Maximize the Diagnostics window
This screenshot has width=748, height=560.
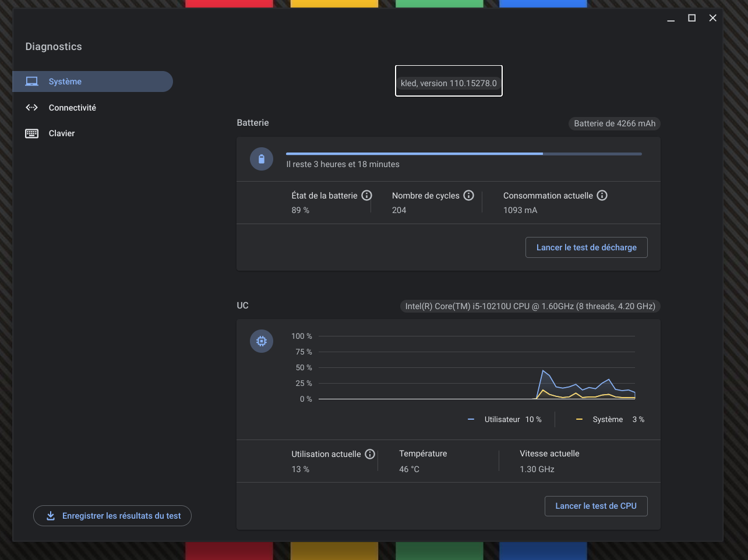[x=692, y=18]
